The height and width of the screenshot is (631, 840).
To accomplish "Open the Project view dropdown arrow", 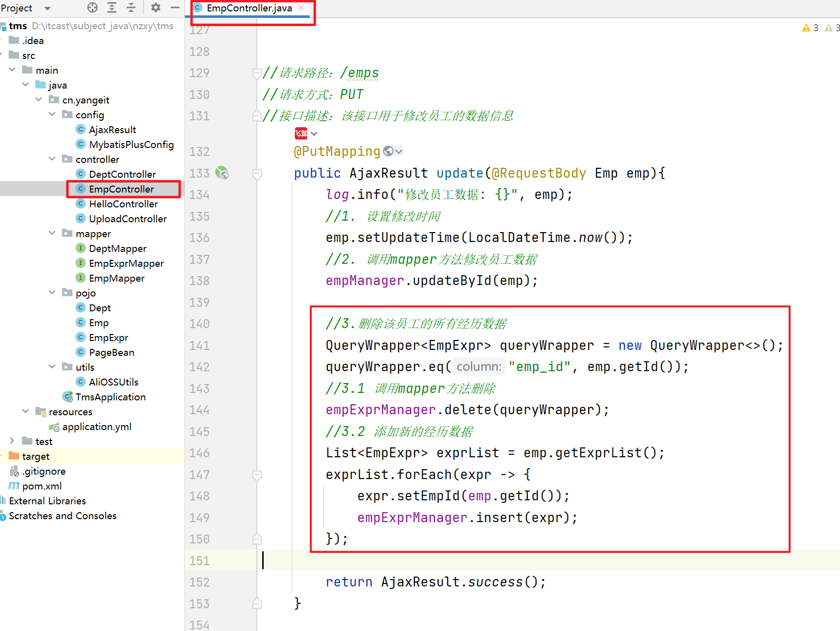I will point(47,8).
